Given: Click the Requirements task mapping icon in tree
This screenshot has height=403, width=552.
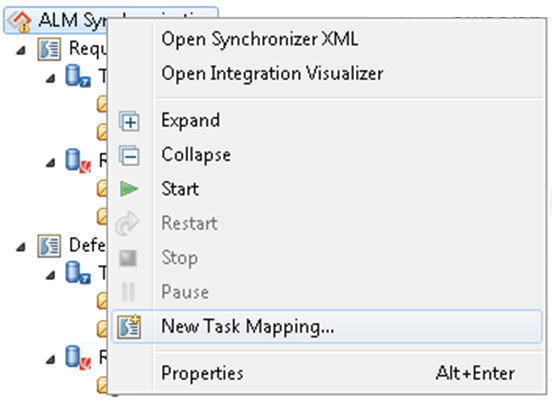Looking at the screenshot, I should (49, 49).
